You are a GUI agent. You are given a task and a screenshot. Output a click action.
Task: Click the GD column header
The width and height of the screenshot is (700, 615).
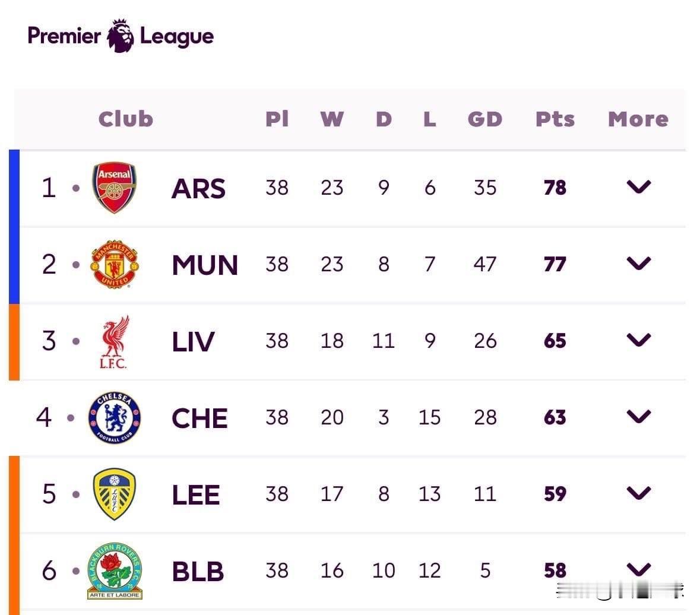coord(484,119)
